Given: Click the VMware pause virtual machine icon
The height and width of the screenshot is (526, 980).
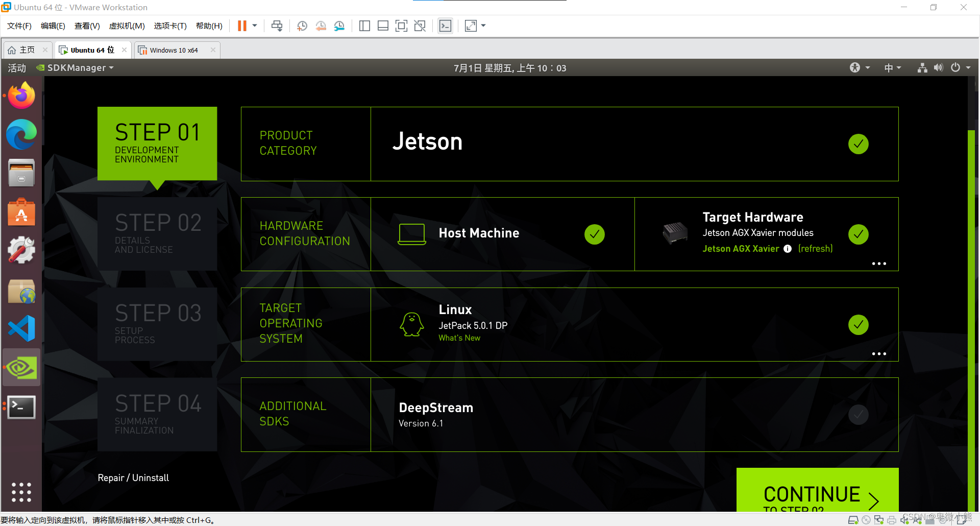Looking at the screenshot, I should pos(242,26).
